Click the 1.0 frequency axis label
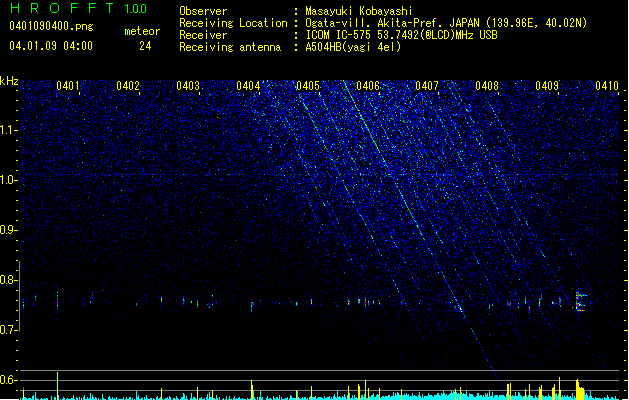The image size is (629, 400). (x=9, y=180)
